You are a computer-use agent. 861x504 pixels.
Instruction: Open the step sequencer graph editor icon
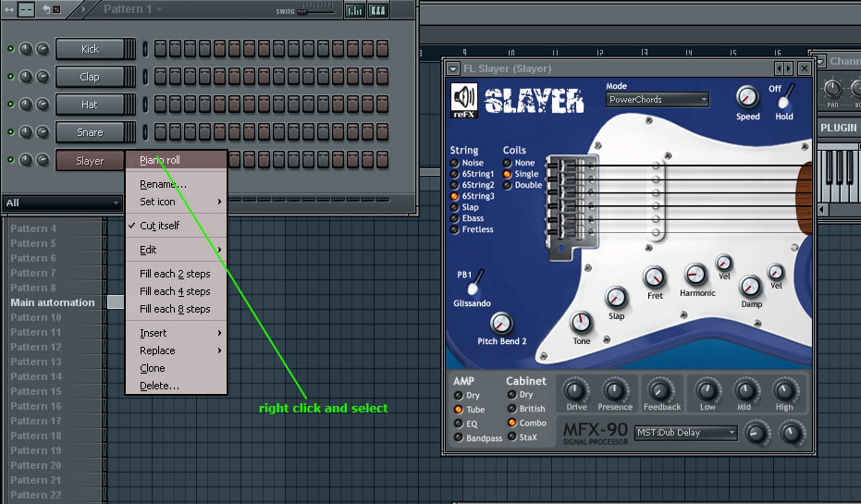click(x=355, y=10)
